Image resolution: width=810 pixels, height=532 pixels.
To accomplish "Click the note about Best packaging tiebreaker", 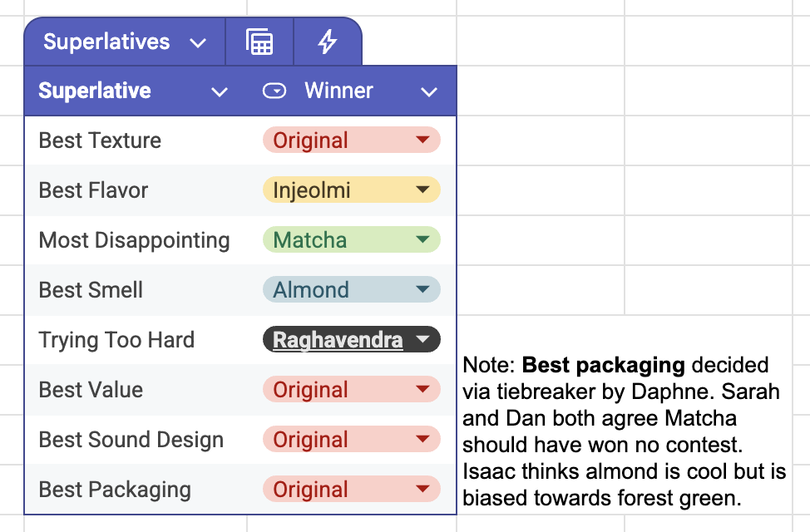I will tap(624, 431).
